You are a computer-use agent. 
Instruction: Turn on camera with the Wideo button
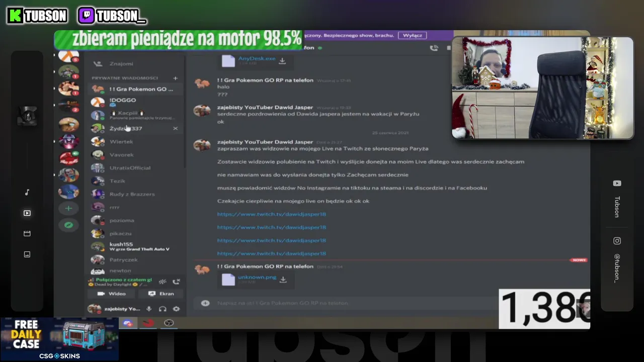[111, 294]
